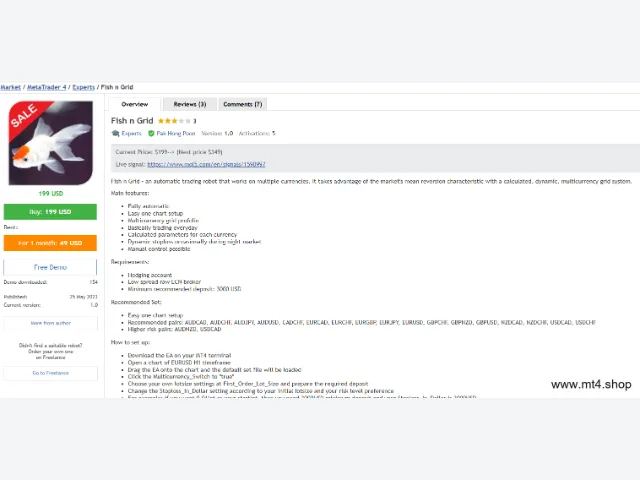Click the Experts category icon
The width and height of the screenshot is (640, 480).
click(x=116, y=133)
